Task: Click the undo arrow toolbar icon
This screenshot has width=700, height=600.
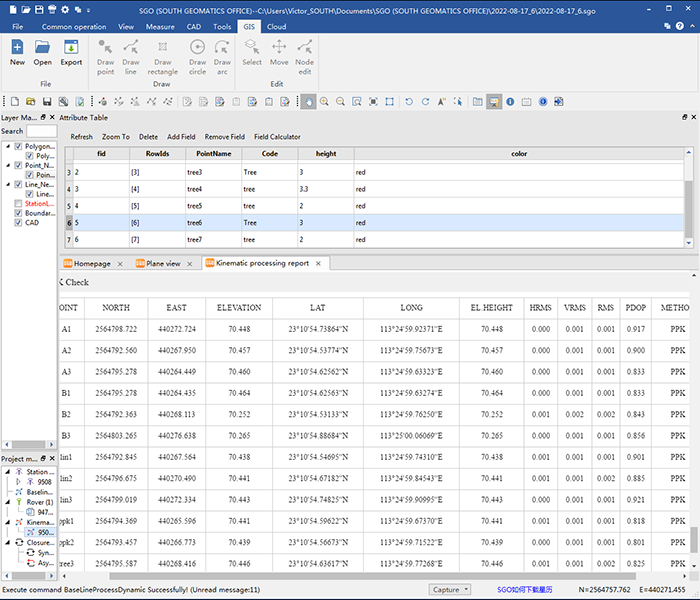Action: click(408, 102)
